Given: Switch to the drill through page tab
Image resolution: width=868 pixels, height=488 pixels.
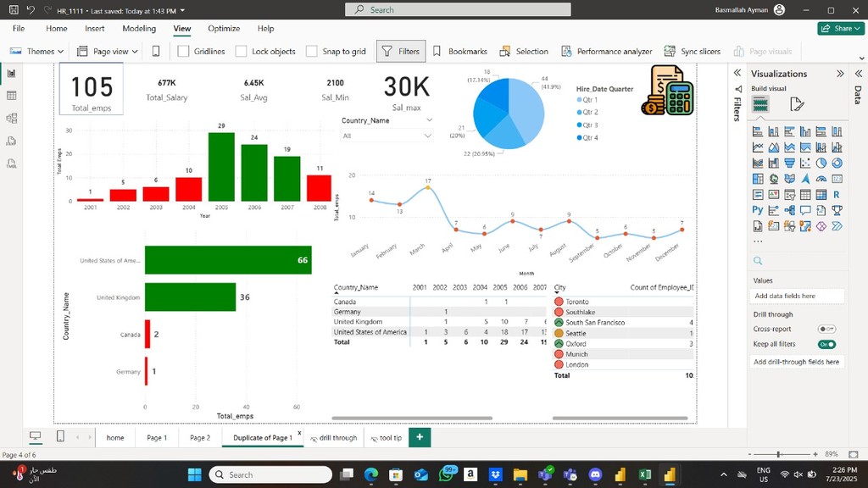Looking at the screenshot, I should click(x=334, y=438).
